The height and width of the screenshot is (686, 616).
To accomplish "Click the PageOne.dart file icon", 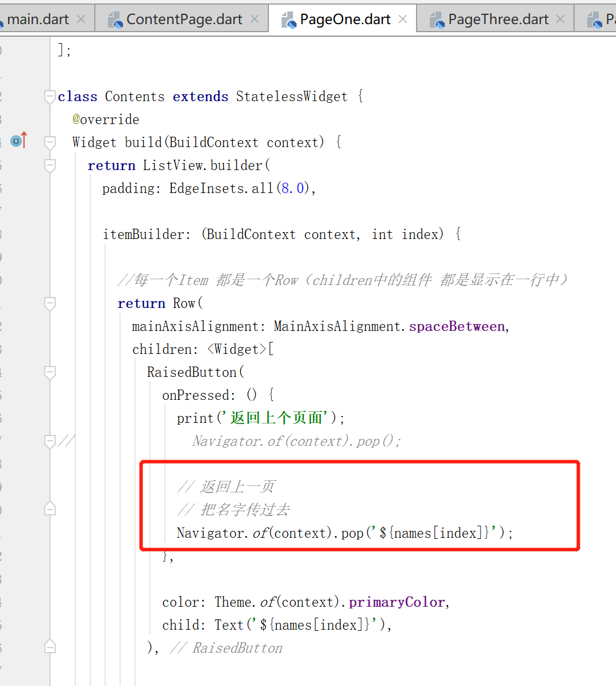I will (x=288, y=20).
